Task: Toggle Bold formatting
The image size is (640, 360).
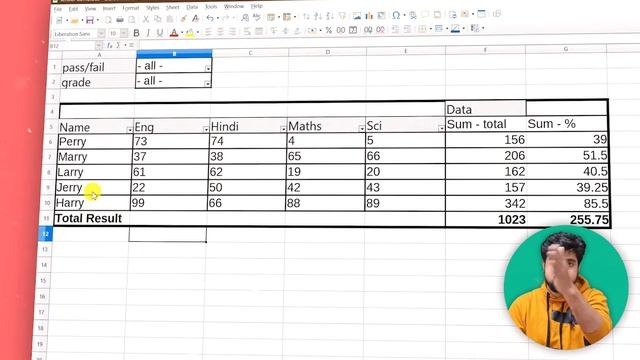Action: pyautogui.click(x=136, y=33)
